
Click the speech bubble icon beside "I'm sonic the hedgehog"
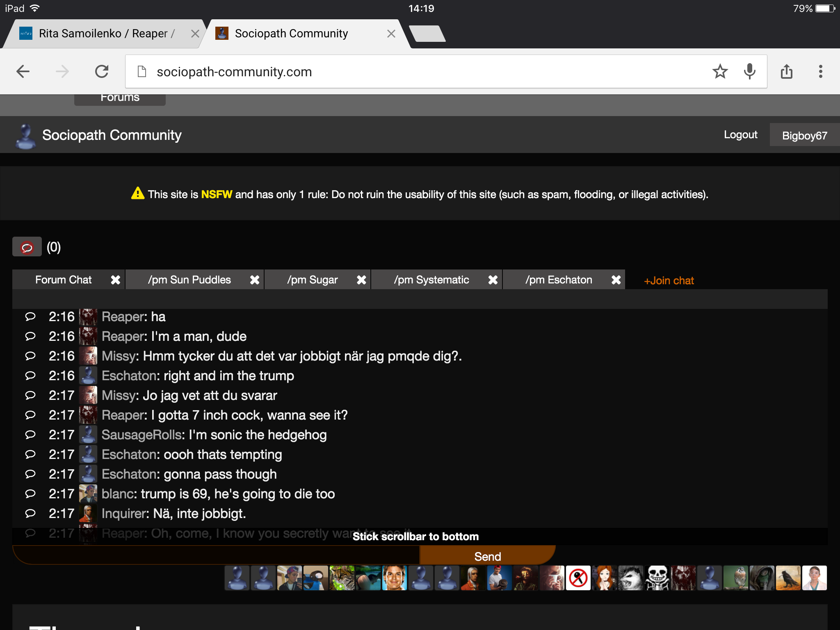30,435
